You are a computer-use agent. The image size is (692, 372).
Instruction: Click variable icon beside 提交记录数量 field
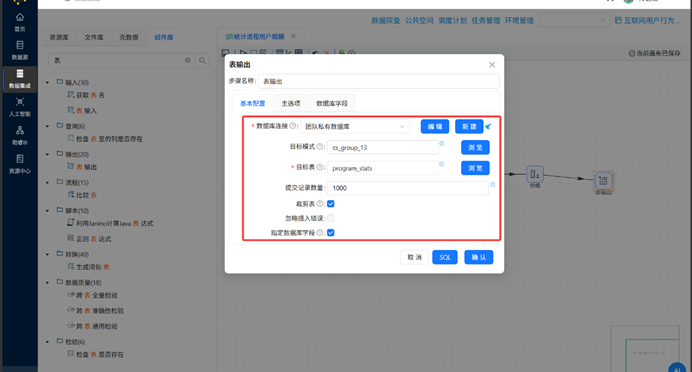click(493, 184)
